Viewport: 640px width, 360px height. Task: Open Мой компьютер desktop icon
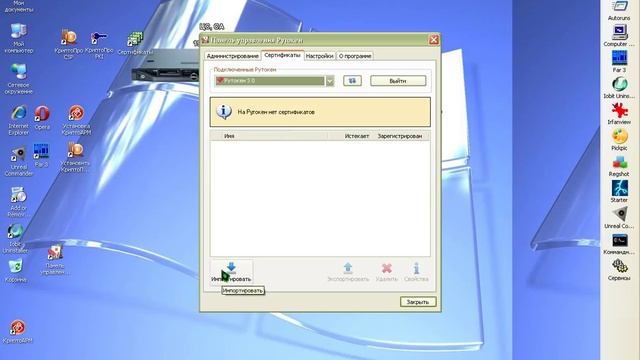pos(18,38)
